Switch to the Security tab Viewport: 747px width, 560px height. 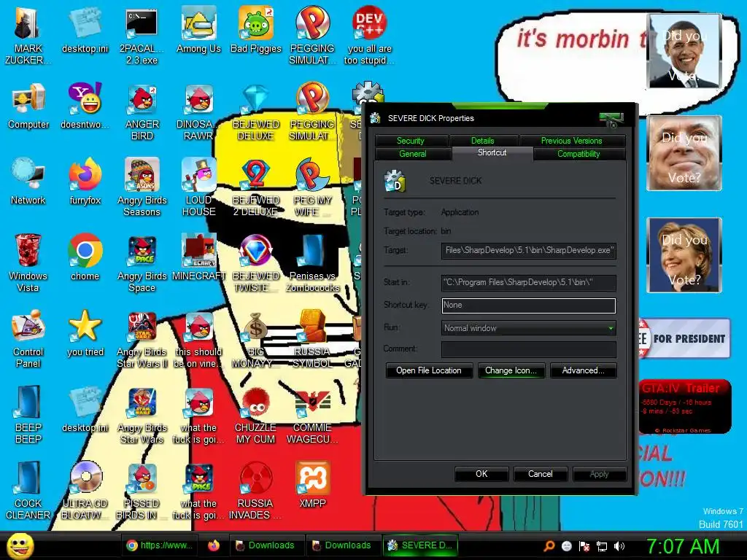410,141
